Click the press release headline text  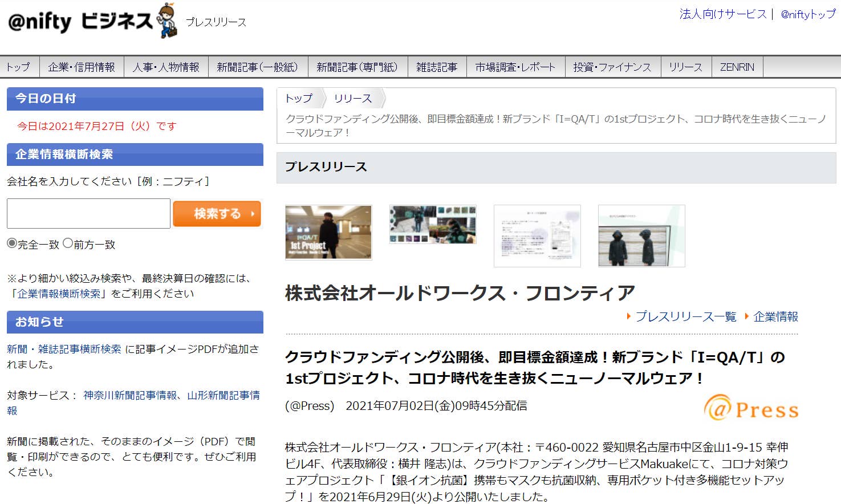[535, 368]
